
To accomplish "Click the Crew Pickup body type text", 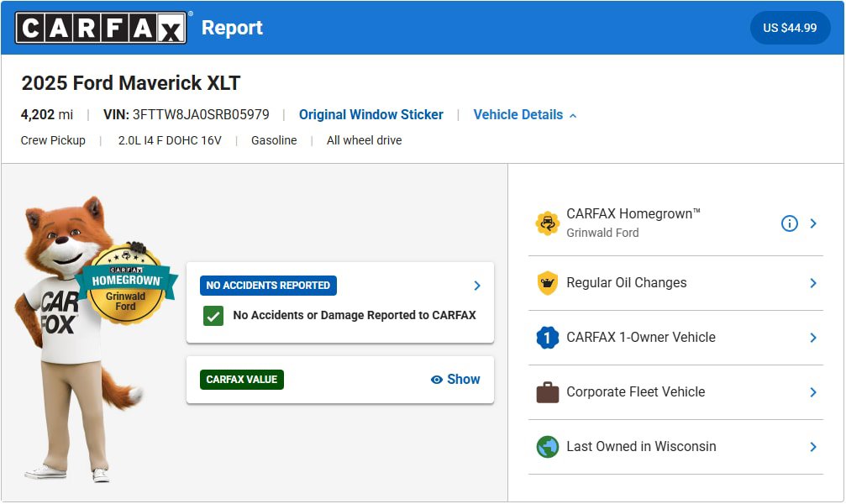I will click(53, 140).
